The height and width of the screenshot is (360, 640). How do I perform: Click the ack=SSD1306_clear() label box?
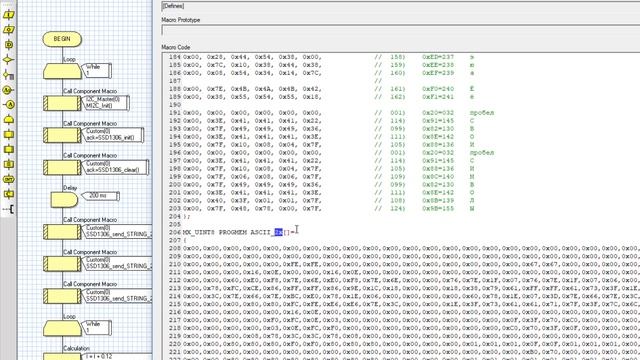point(116,167)
